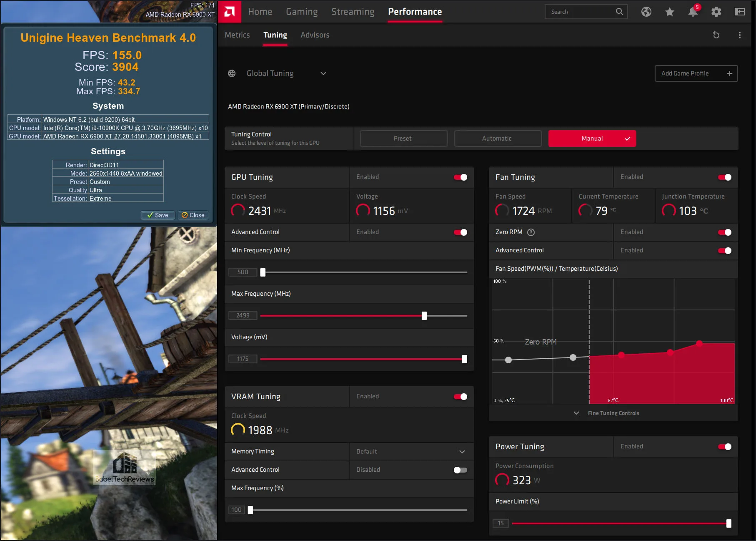Click Min Frequency value box 500
Viewport: 756px width, 541px height.
[x=243, y=272]
